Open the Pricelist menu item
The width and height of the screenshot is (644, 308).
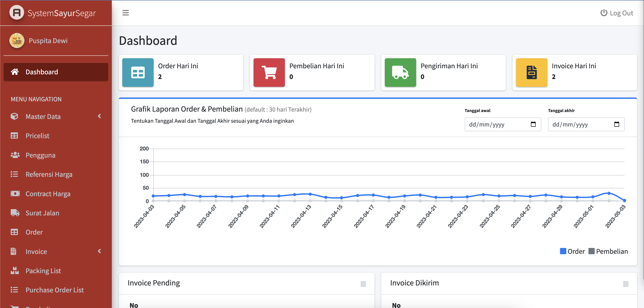38,136
